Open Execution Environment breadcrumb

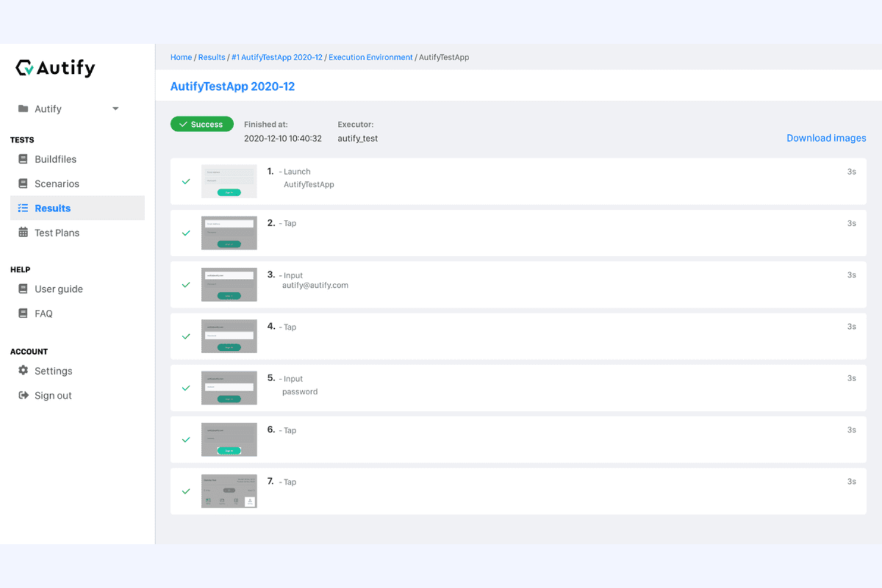(370, 57)
